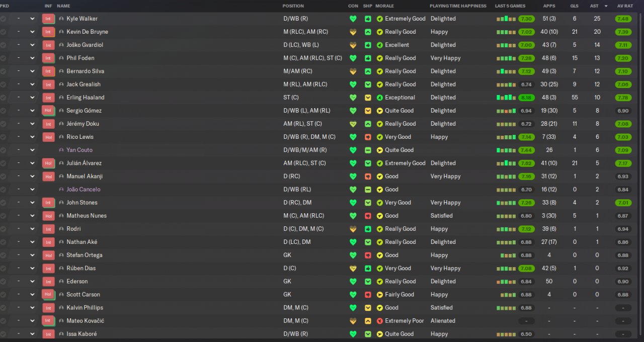
Task: Click Kyle Walker's condition heart icon
Action: point(353,19)
